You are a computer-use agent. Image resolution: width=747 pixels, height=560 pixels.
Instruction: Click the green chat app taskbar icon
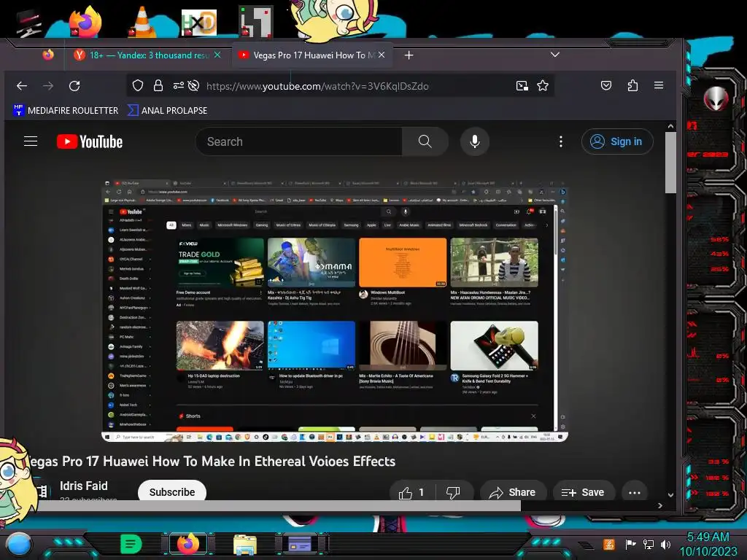point(131,543)
